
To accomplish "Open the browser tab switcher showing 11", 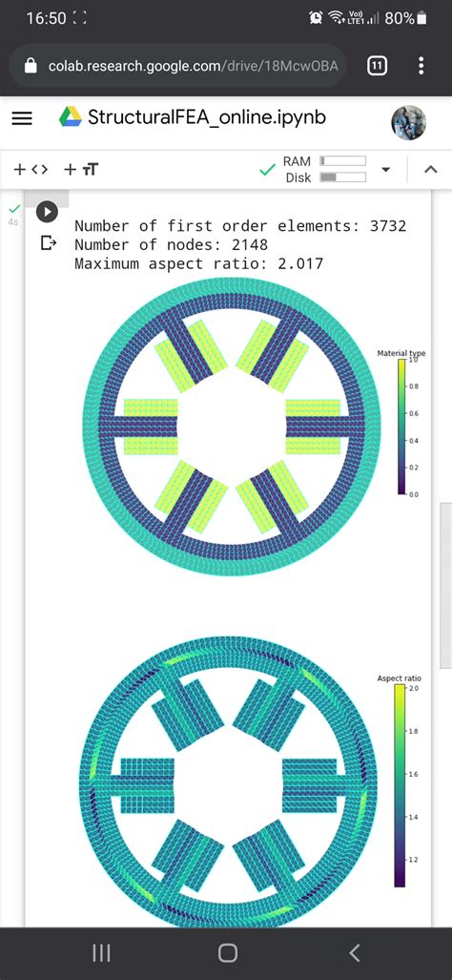I will (x=377, y=65).
